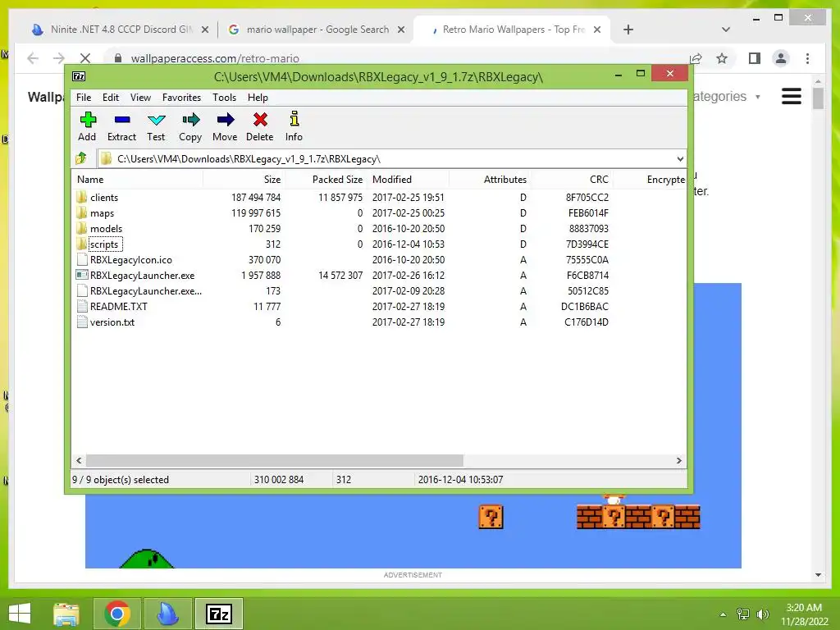840x630 pixels.
Task: Click the file list left scroll arrow
Action: pos(80,460)
